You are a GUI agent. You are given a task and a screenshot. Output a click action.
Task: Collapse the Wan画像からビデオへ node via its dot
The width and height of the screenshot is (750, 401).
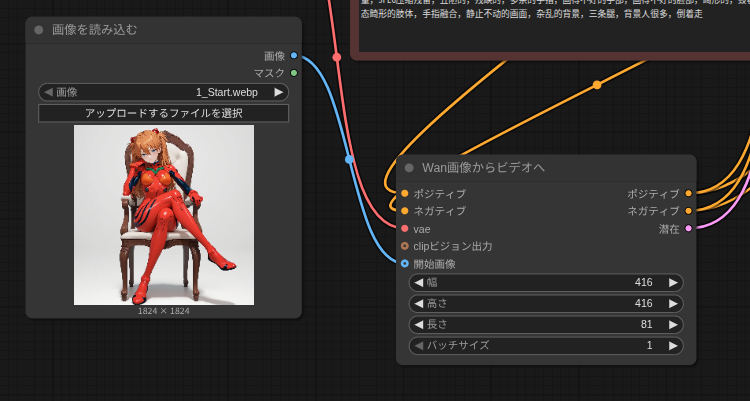pyautogui.click(x=409, y=168)
